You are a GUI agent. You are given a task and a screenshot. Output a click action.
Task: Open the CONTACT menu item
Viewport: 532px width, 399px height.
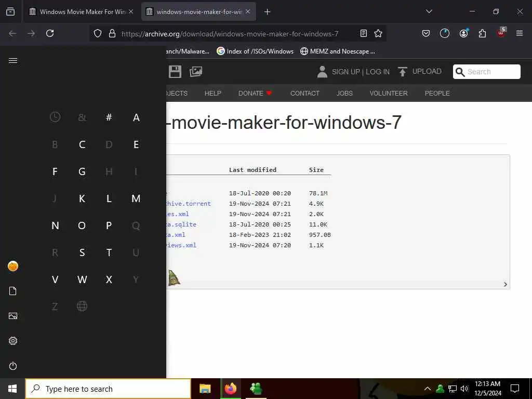304,94
